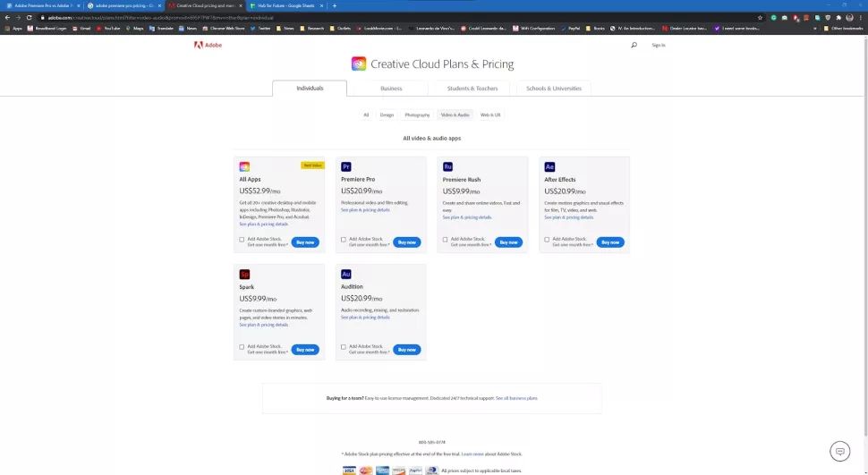
Task: Open the search magnifier in header
Action: coord(634,45)
